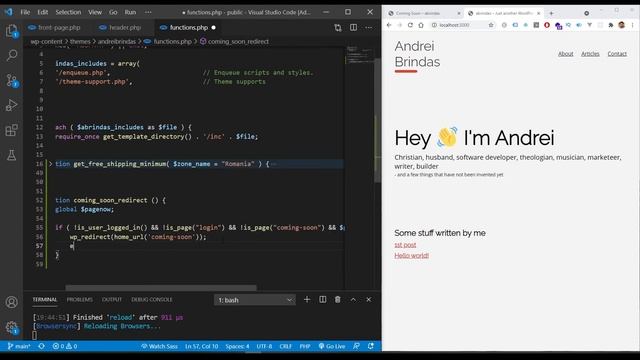
Task: Open the Testing flask view
Action: tap(11, 155)
